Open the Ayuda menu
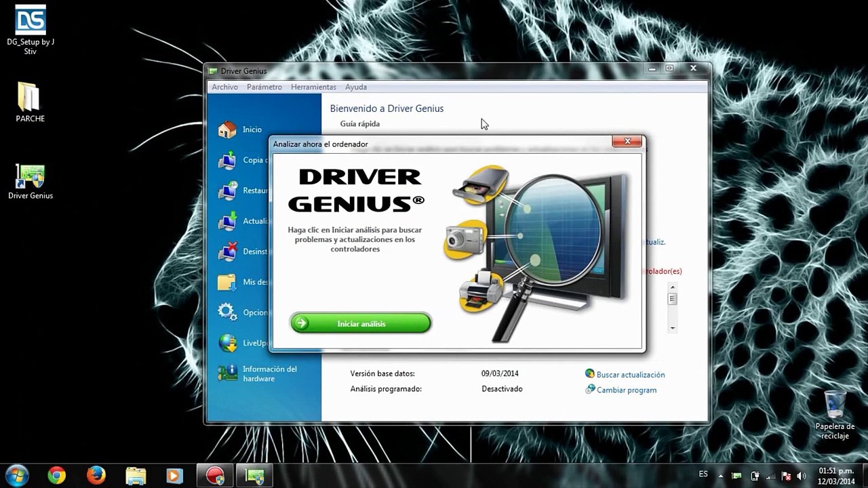The image size is (868, 488). click(356, 87)
